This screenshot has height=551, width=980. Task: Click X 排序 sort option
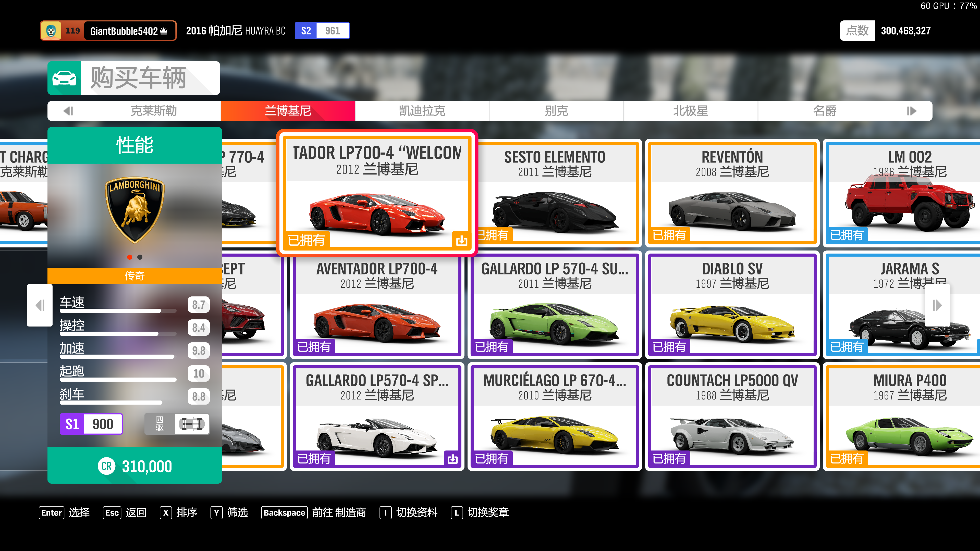click(x=178, y=512)
